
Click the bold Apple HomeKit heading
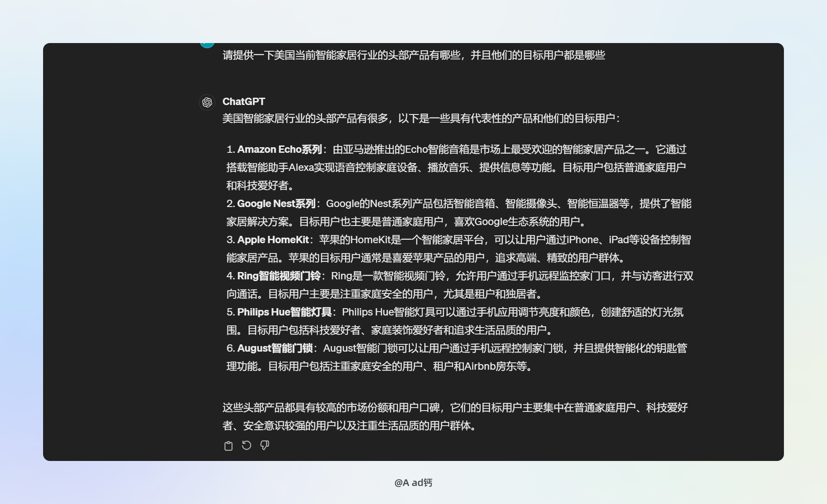pyautogui.click(x=273, y=240)
